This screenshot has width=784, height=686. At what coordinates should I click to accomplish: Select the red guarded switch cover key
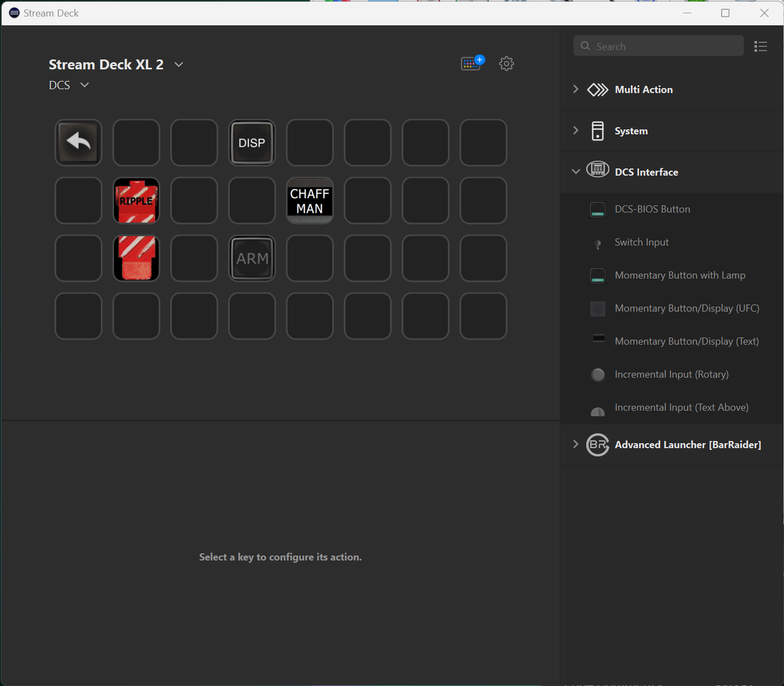point(136,258)
